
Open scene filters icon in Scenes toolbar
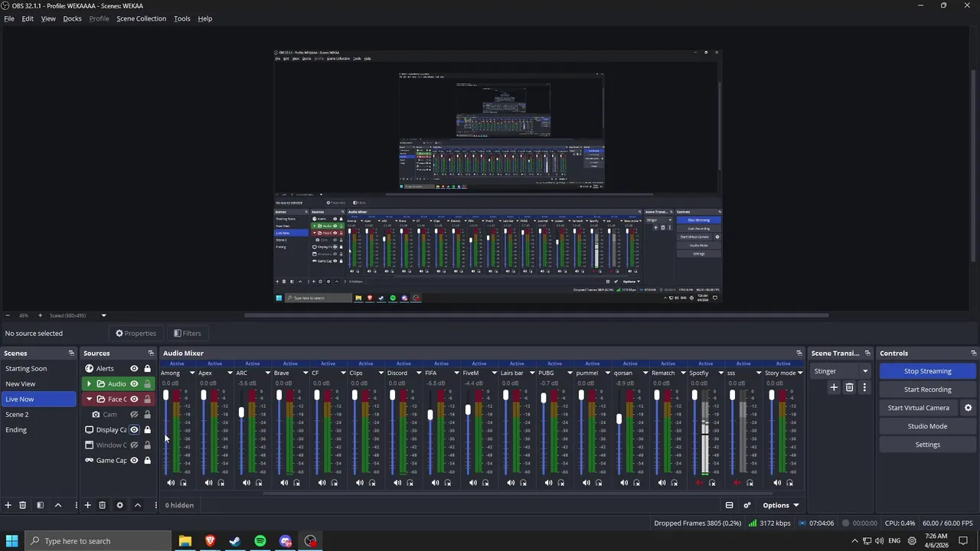pos(40,505)
